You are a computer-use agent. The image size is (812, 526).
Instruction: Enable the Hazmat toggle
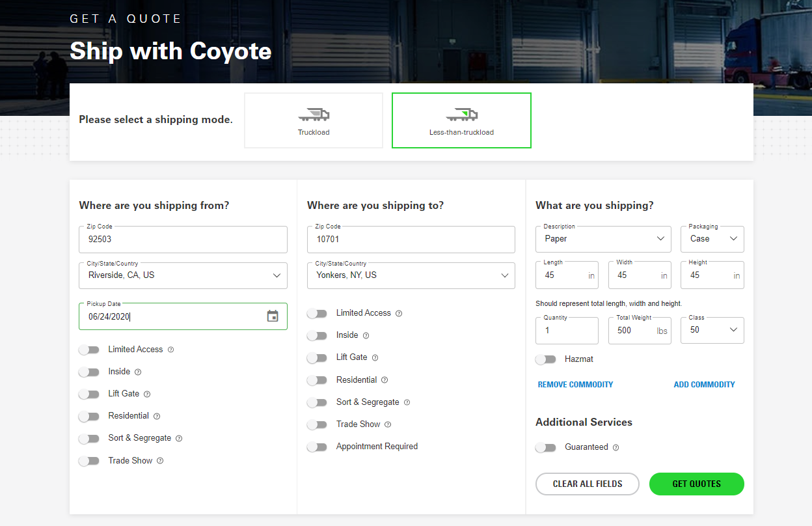(546, 359)
